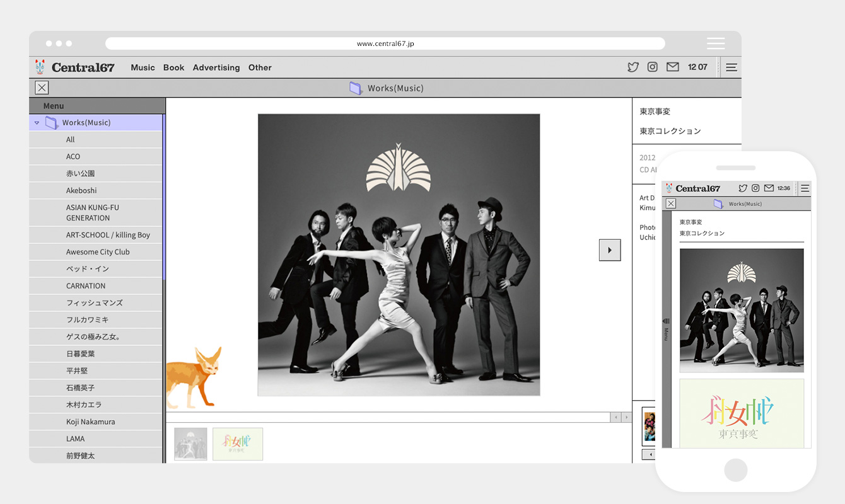Image resolution: width=845 pixels, height=504 pixels.
Task: Click the sidebar vertical scrollbar thumb
Action: click(x=164, y=197)
